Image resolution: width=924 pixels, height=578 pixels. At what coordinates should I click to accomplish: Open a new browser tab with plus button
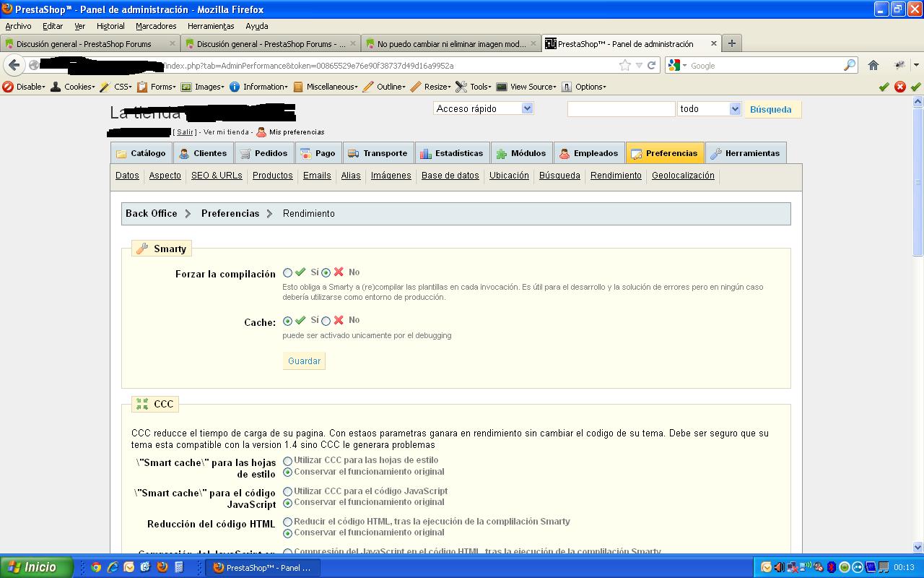(731, 43)
